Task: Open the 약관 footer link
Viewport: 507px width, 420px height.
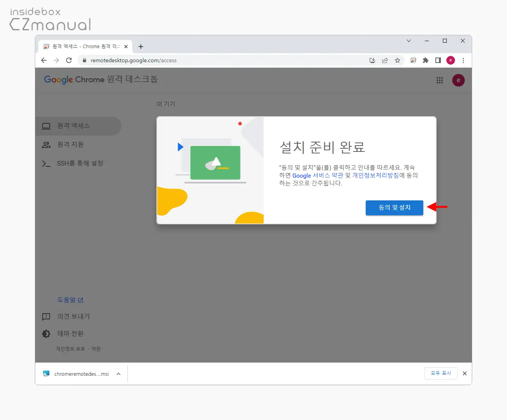Action: 96,349
